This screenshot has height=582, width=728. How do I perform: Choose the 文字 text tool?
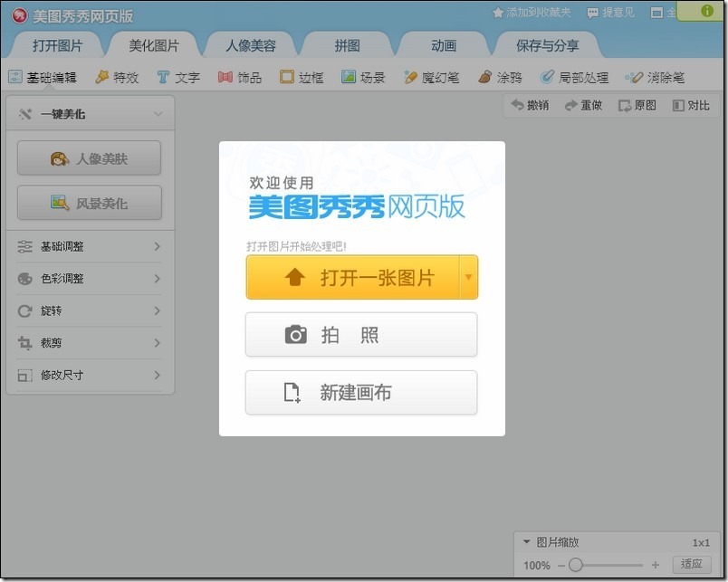pyautogui.click(x=178, y=77)
